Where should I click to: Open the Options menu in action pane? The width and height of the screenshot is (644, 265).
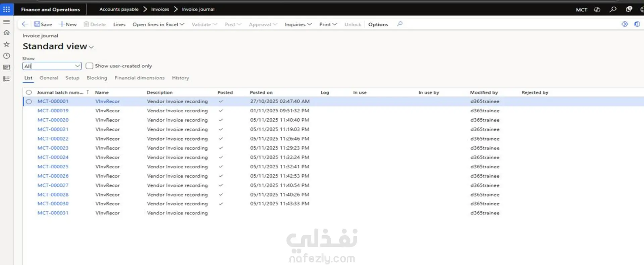(x=378, y=24)
